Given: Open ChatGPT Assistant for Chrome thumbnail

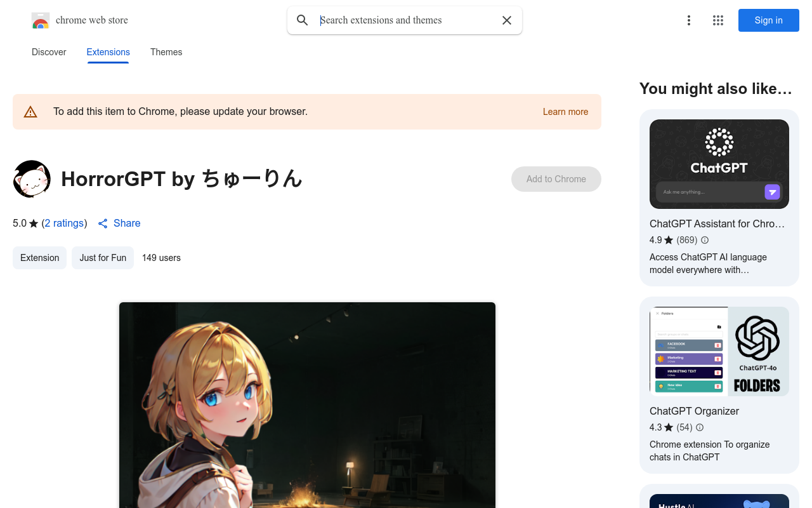Looking at the screenshot, I should [719, 164].
